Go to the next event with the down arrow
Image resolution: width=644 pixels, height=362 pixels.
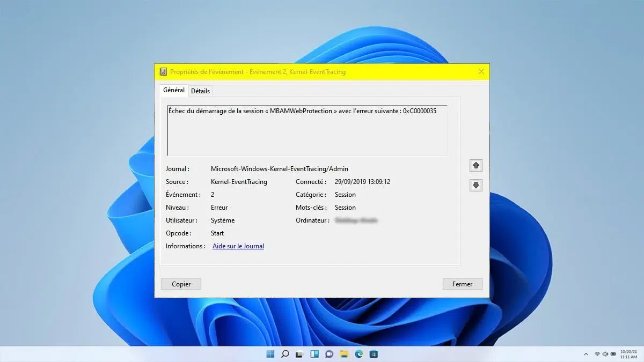click(475, 185)
